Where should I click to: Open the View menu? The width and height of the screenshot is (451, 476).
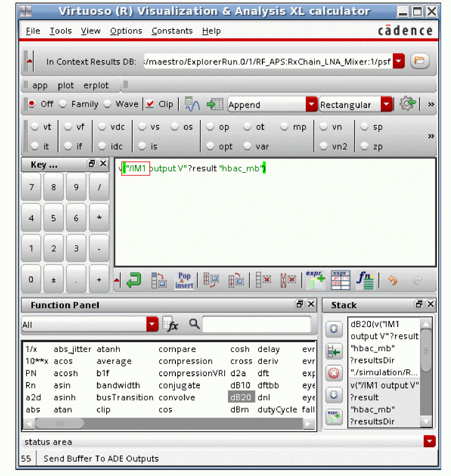pos(90,31)
